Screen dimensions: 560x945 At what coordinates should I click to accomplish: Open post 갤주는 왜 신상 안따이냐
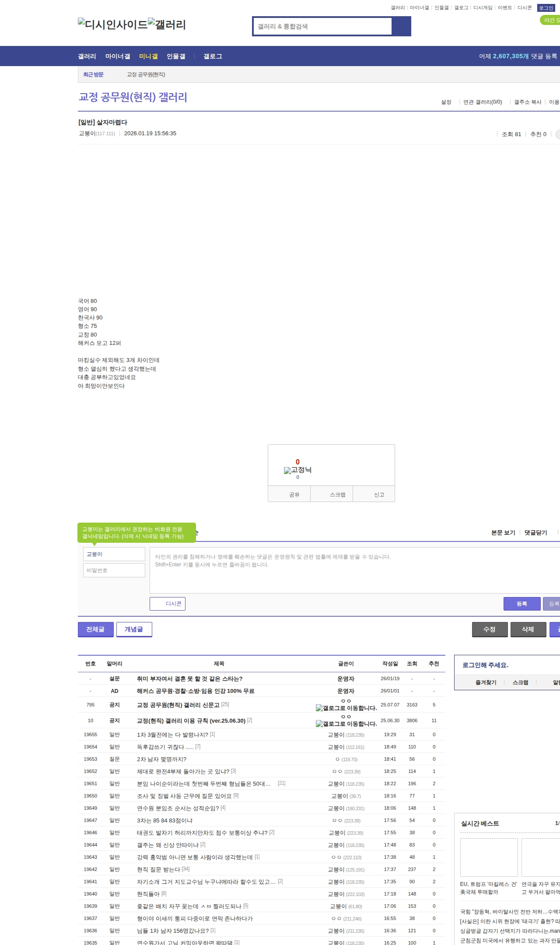tap(168, 845)
